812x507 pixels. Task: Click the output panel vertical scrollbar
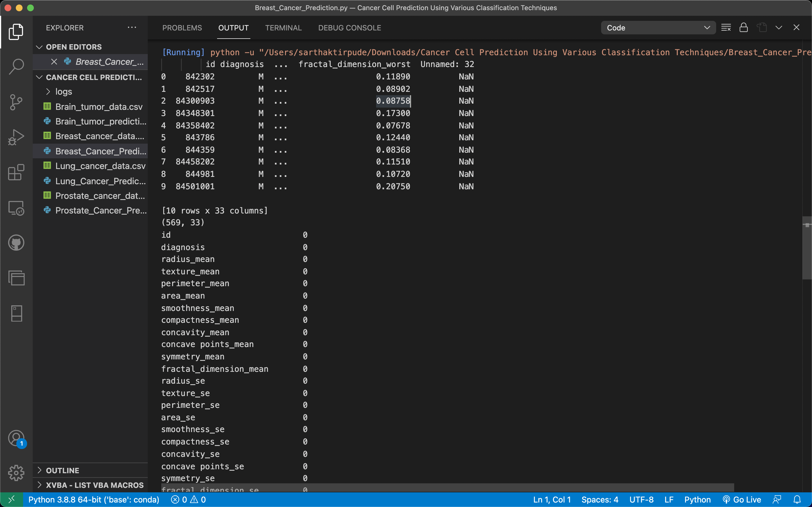(x=807, y=248)
